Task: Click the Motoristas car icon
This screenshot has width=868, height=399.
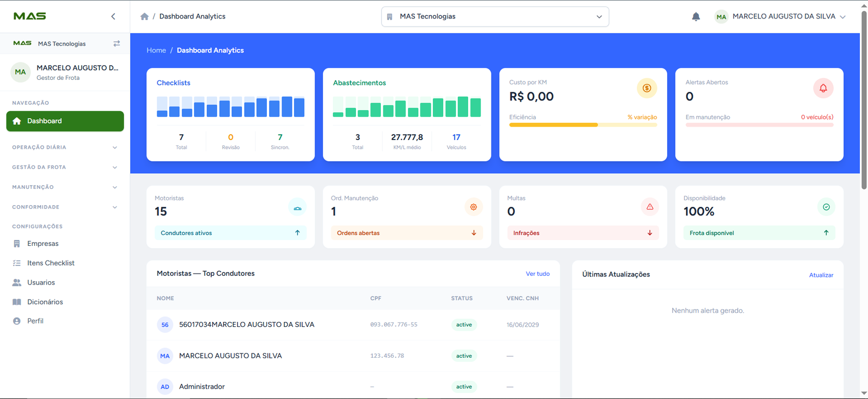Action: pyautogui.click(x=297, y=207)
